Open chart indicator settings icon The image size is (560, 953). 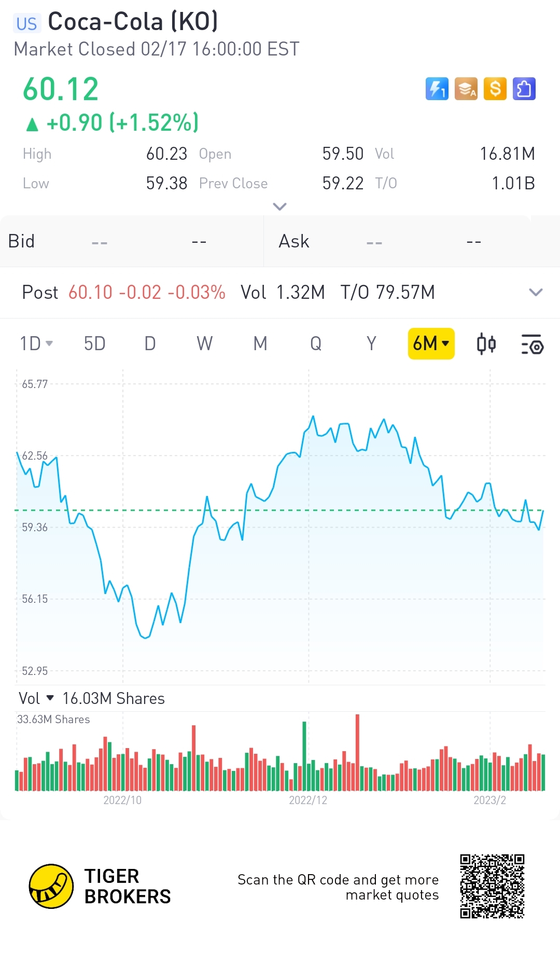tap(532, 344)
